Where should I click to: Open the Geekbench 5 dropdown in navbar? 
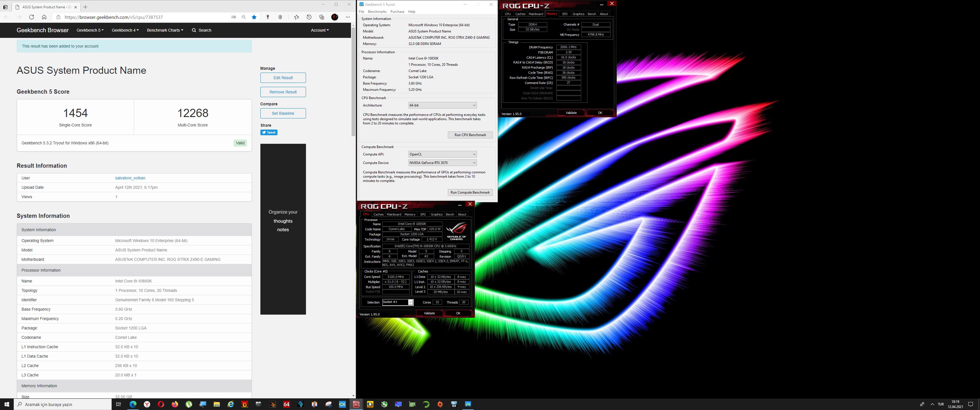(90, 30)
